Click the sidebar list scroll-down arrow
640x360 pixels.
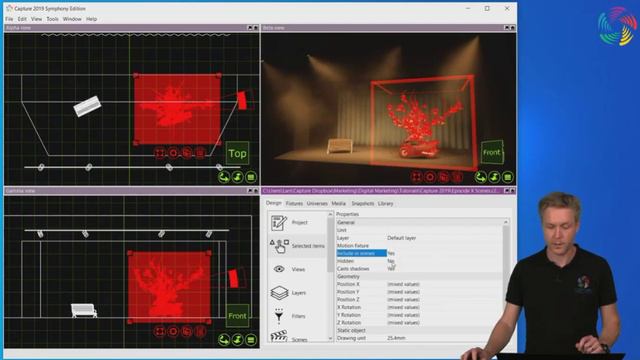pyautogui.click(x=330, y=339)
